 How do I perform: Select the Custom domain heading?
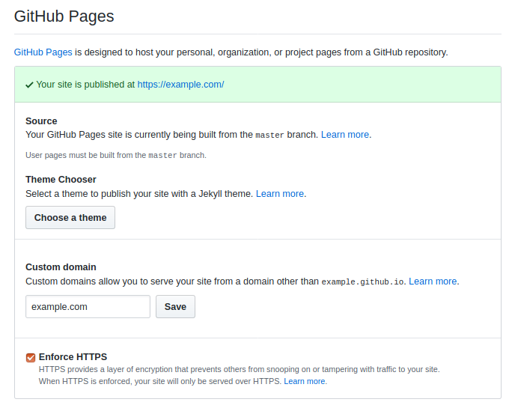coord(61,267)
